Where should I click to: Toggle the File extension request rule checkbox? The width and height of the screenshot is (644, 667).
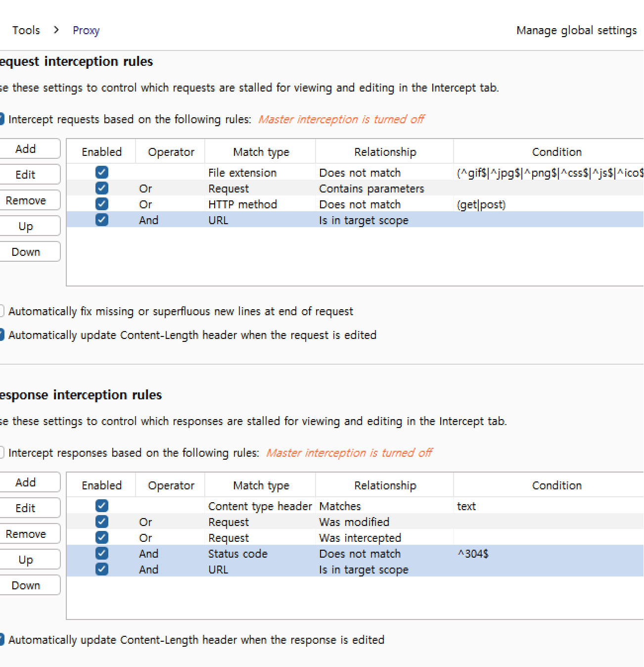pyautogui.click(x=102, y=173)
